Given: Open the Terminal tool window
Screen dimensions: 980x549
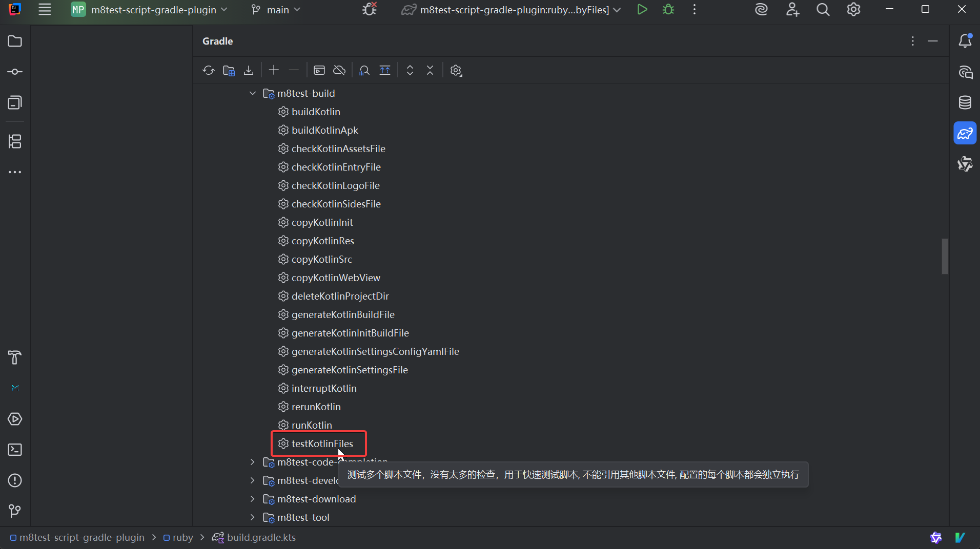Looking at the screenshot, I should [x=15, y=450].
